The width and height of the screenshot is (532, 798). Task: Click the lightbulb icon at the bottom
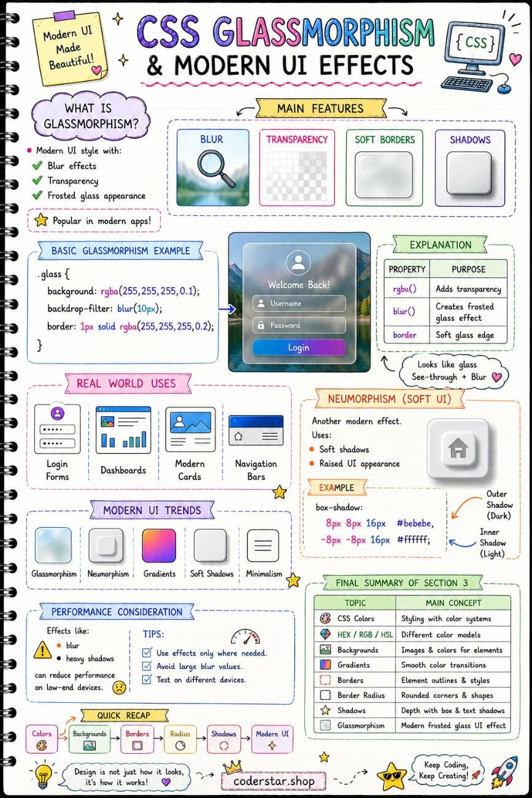[42, 775]
